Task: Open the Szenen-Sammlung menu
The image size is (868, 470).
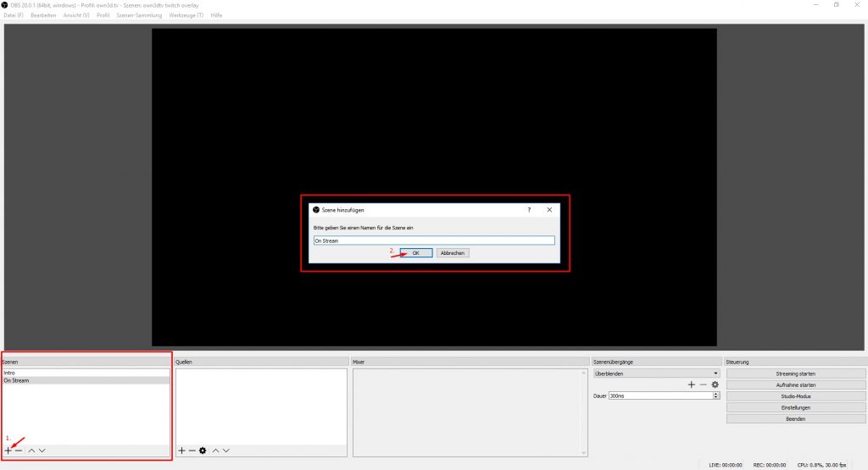Action: click(138, 15)
